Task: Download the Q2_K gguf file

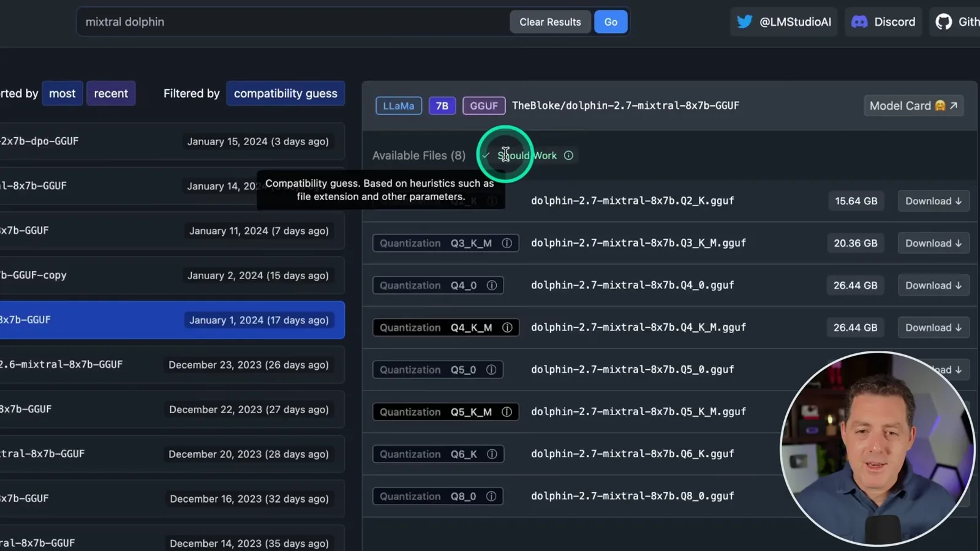Action: tap(933, 201)
